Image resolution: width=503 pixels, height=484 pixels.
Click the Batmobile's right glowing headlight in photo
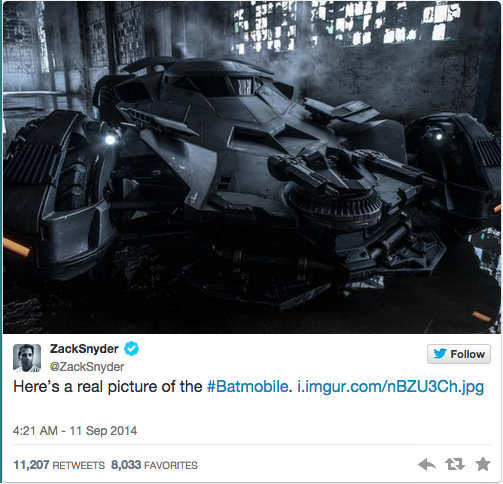439,136
